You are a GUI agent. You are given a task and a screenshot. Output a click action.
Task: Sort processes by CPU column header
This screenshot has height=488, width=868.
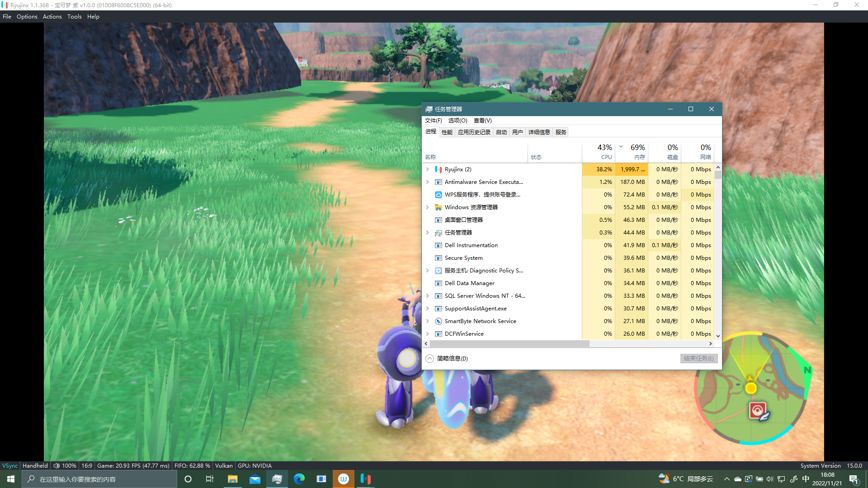(598, 152)
